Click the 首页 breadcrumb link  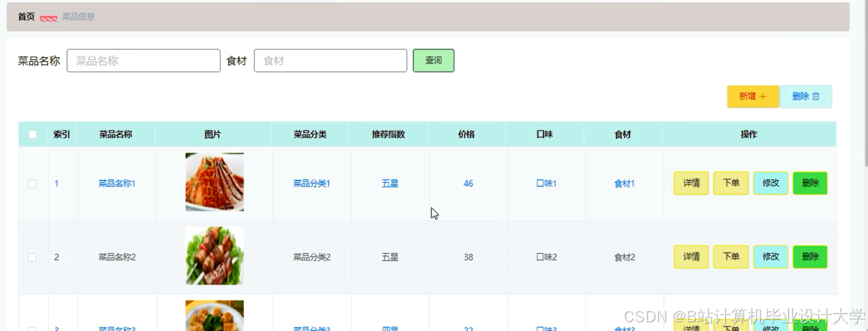click(26, 17)
